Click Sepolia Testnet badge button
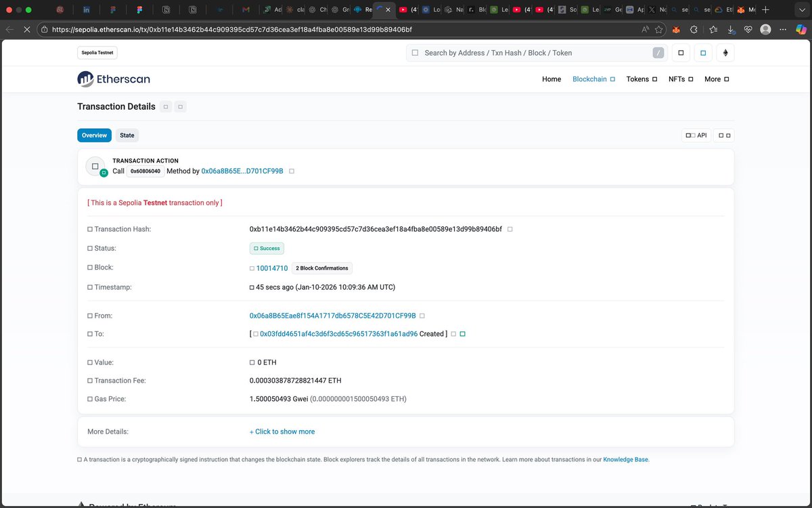 pyautogui.click(x=97, y=53)
